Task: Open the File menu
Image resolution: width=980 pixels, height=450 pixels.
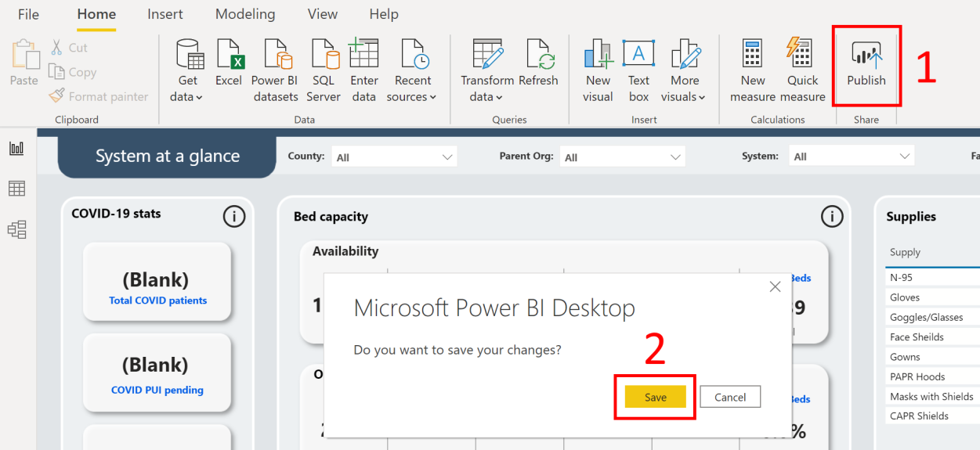Action: click(x=28, y=14)
